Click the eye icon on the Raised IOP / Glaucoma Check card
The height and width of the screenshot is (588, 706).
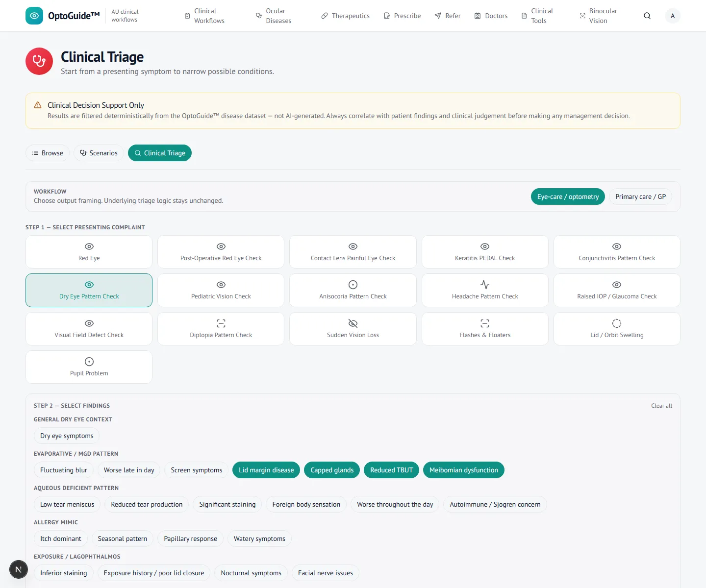click(x=617, y=285)
